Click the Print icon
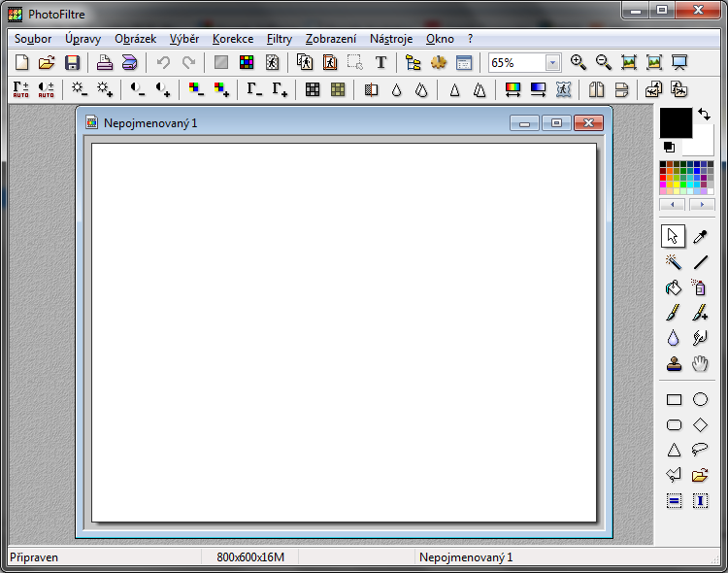Image resolution: width=728 pixels, height=573 pixels. tap(105, 62)
